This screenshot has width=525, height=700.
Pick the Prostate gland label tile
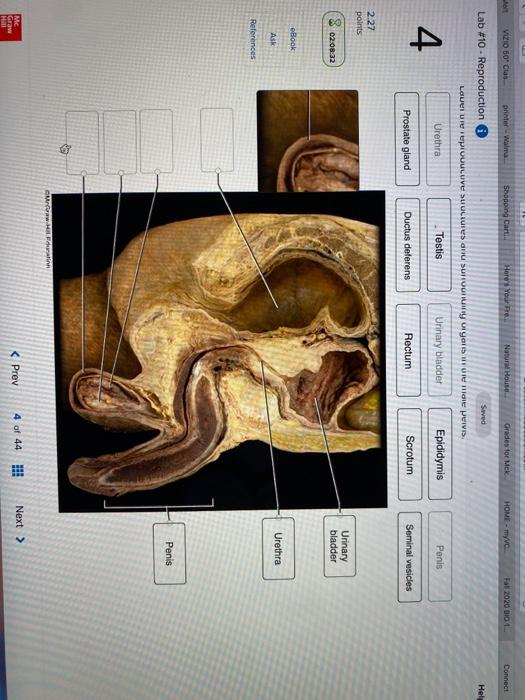click(407, 139)
